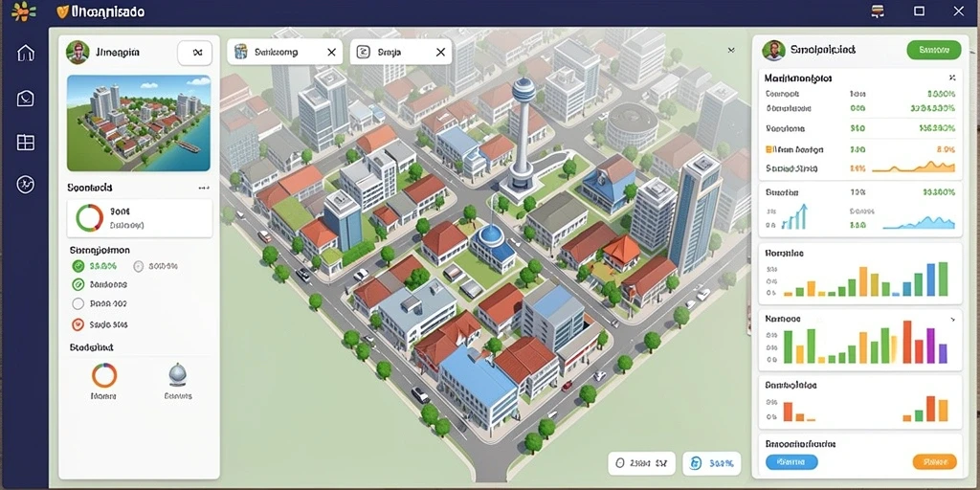Click the shield icon in the title bar
This screenshot has width=980, height=490.
click(x=62, y=11)
